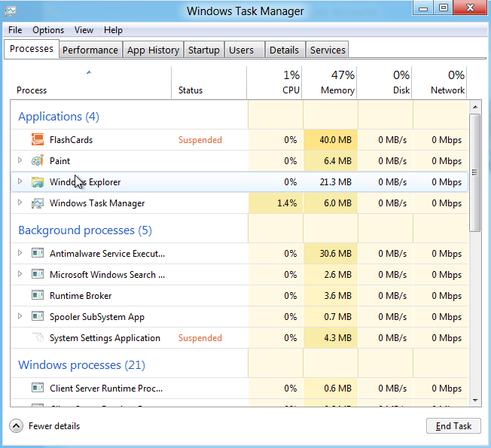Click the End Task button
The image size is (491, 448).
click(x=453, y=425)
